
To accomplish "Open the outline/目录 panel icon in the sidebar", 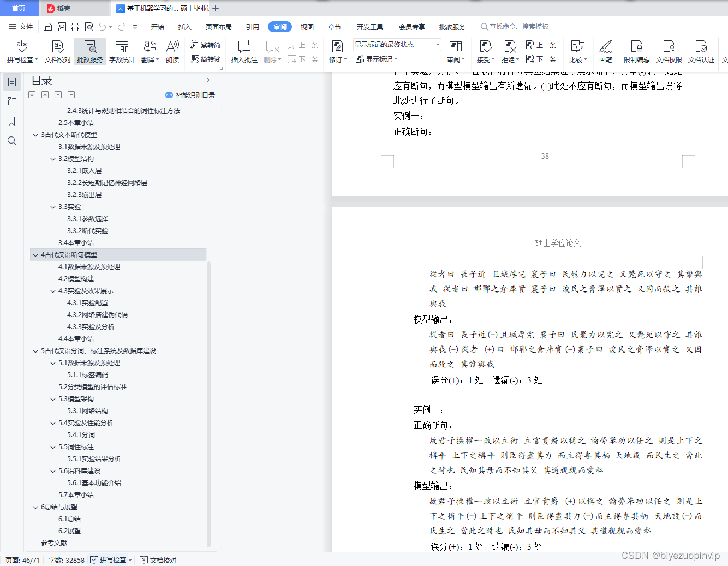I will click(12, 82).
